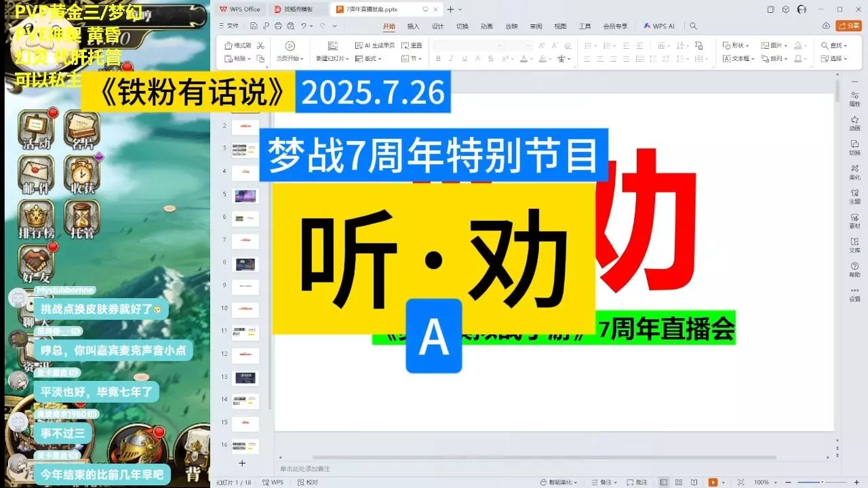Start slideshow with 当页开始 play icon
The image size is (868, 488).
click(x=290, y=45)
